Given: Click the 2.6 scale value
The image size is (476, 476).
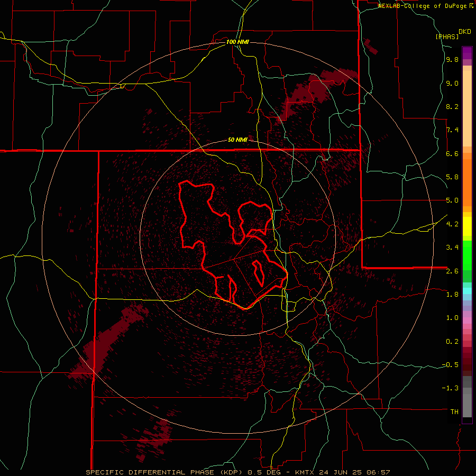Looking at the screenshot, I should coord(452,271).
